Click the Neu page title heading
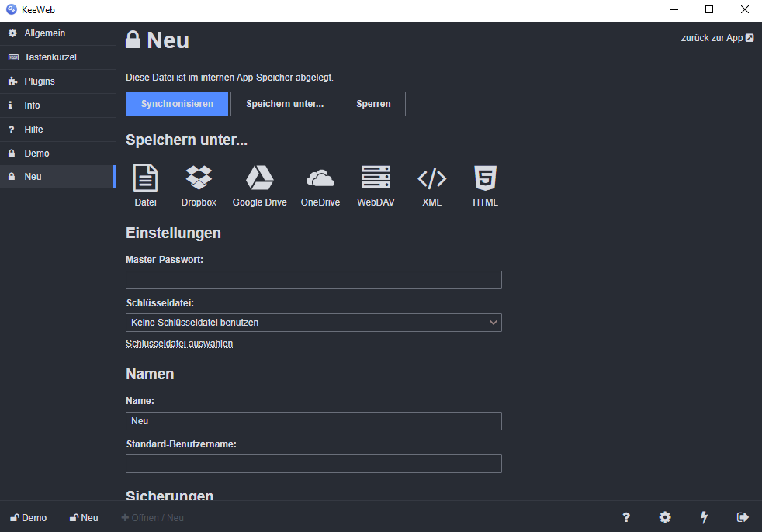 click(x=158, y=40)
